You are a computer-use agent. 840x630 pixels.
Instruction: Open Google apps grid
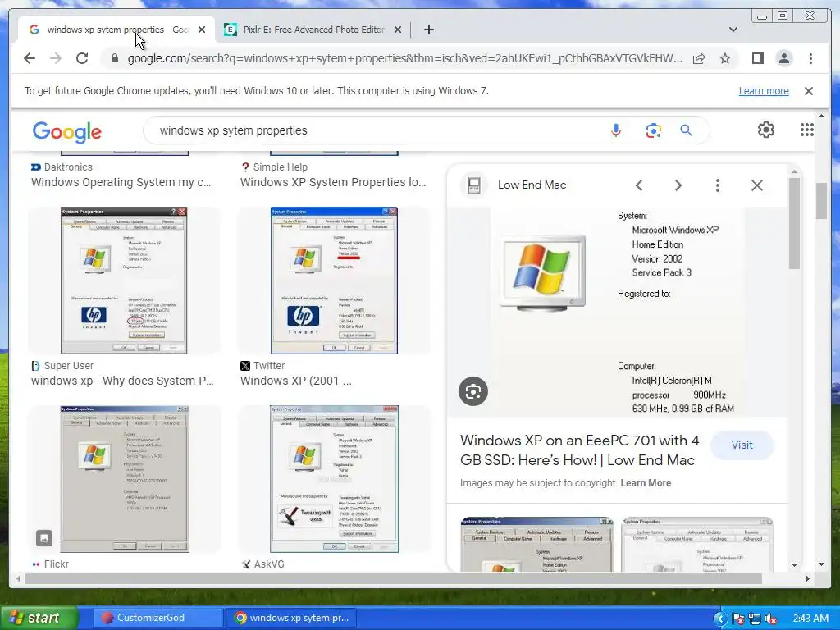[807, 130]
